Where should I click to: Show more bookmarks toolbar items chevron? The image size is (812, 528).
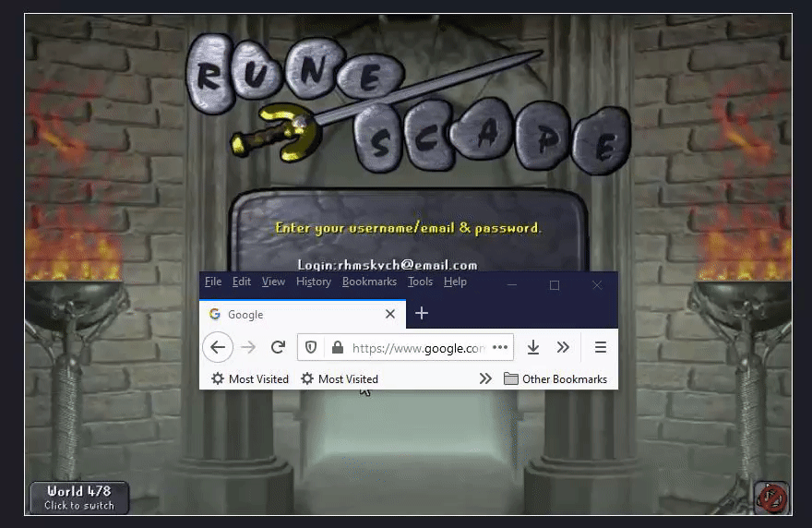(x=485, y=378)
